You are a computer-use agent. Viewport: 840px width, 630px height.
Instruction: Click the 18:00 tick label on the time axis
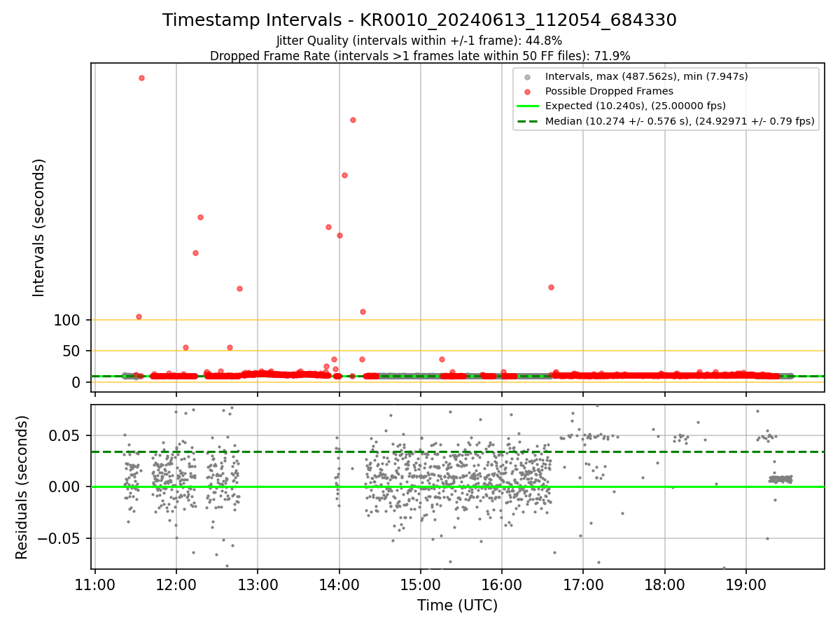(665, 584)
